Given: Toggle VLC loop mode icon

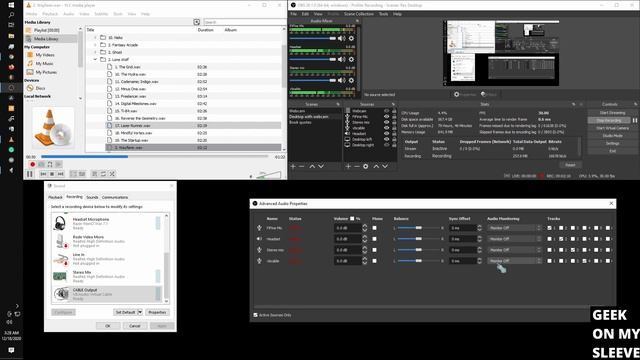Looking at the screenshot, I should [x=103, y=174].
